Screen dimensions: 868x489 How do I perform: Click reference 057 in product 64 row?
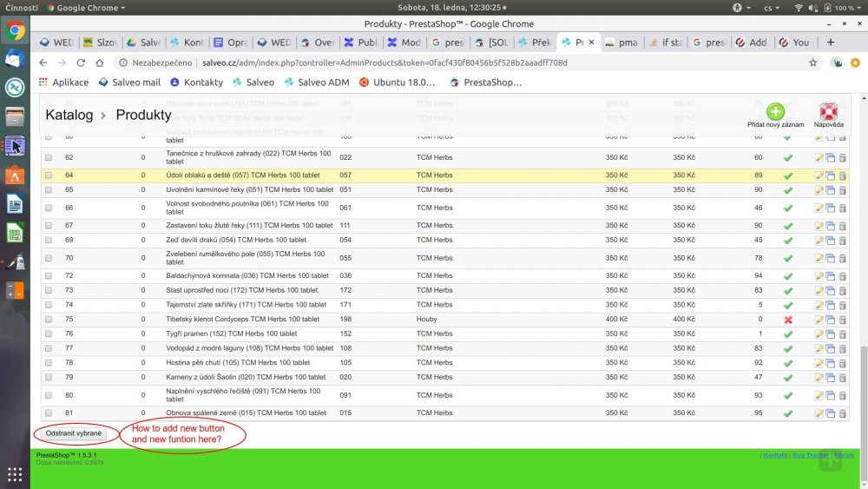point(345,175)
